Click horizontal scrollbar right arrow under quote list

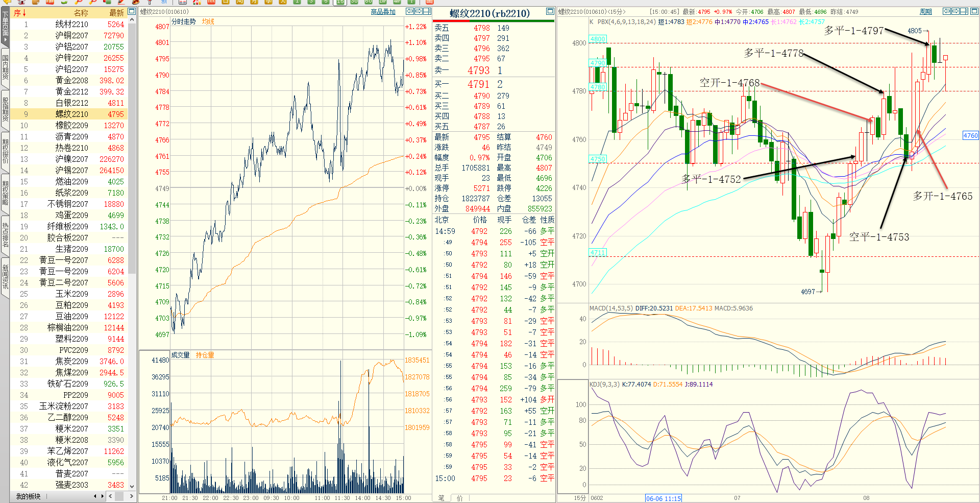click(x=132, y=496)
